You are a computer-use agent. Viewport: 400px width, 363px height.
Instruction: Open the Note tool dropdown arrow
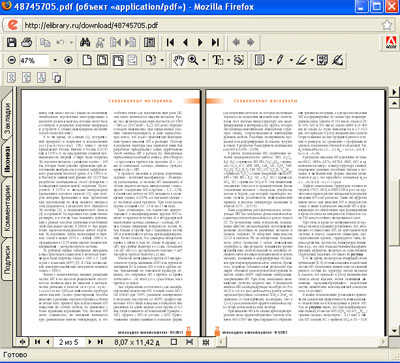[x=270, y=61]
